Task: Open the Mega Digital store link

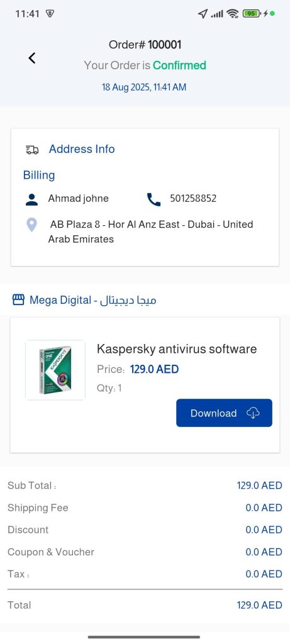Action: (93, 300)
